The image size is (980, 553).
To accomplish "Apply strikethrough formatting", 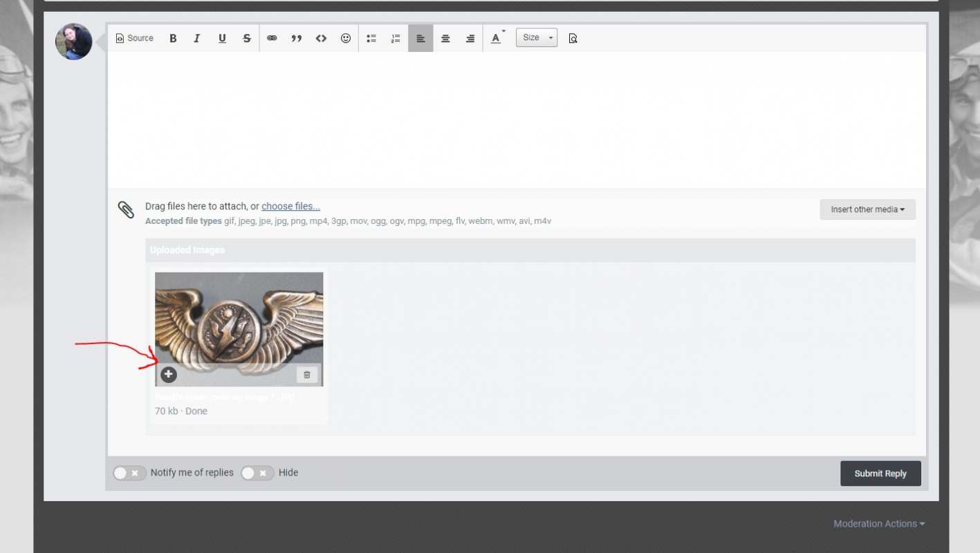I will 246,38.
